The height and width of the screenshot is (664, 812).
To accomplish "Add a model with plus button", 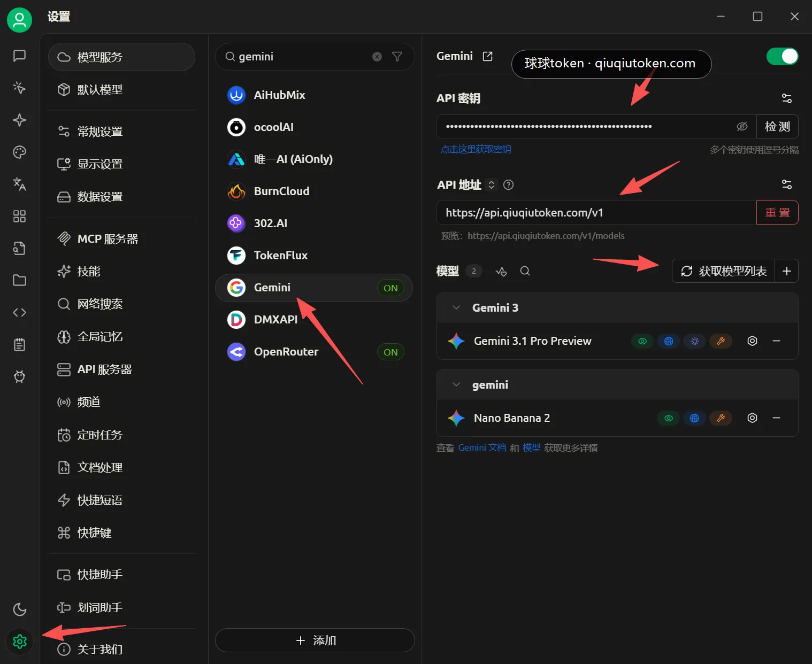I will click(x=786, y=271).
